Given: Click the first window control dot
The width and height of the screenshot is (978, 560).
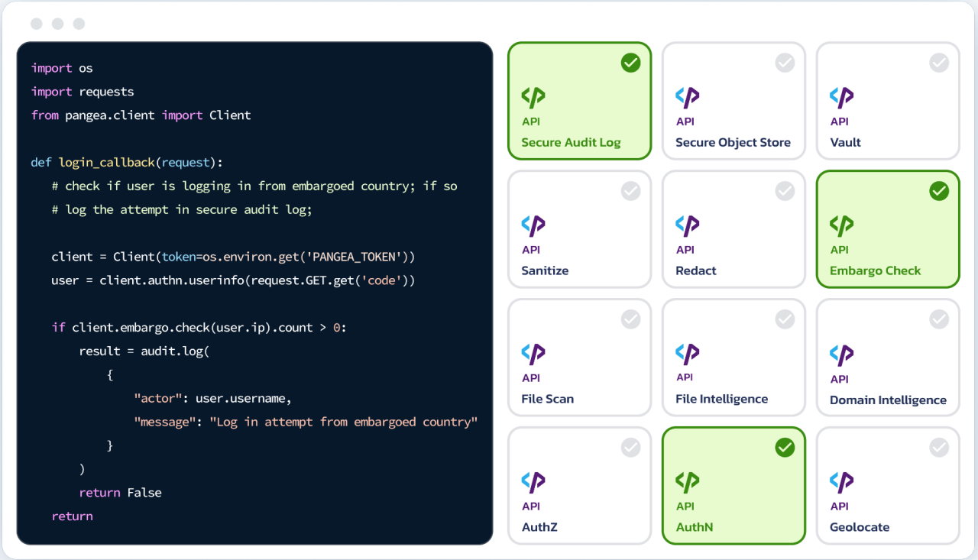Looking at the screenshot, I should point(37,24).
